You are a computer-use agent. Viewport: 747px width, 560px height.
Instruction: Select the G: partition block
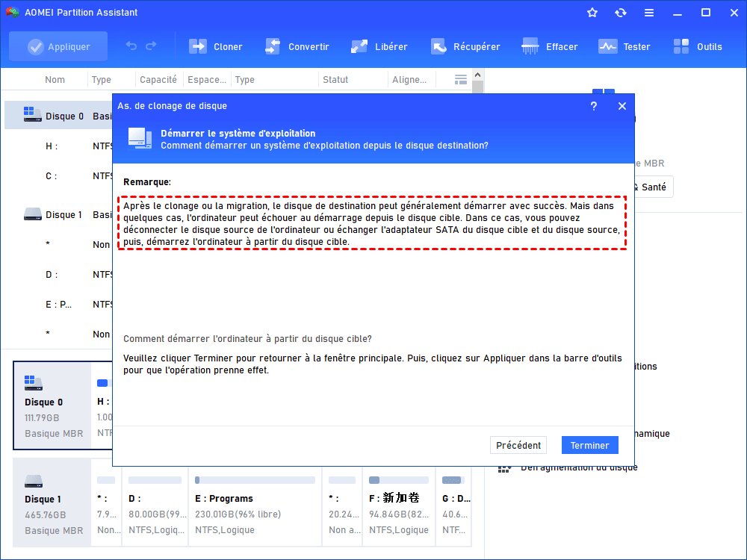(454, 506)
